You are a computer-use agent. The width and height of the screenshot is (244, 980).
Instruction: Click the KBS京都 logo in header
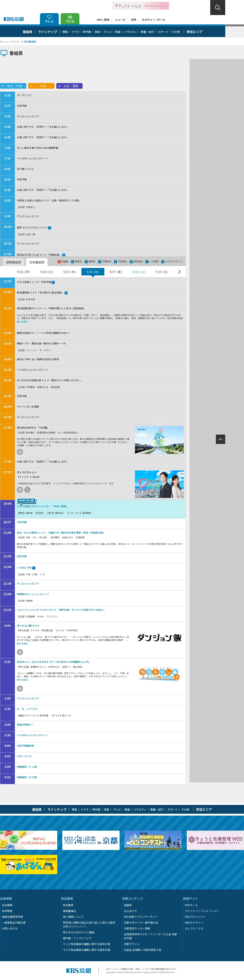click(x=14, y=19)
